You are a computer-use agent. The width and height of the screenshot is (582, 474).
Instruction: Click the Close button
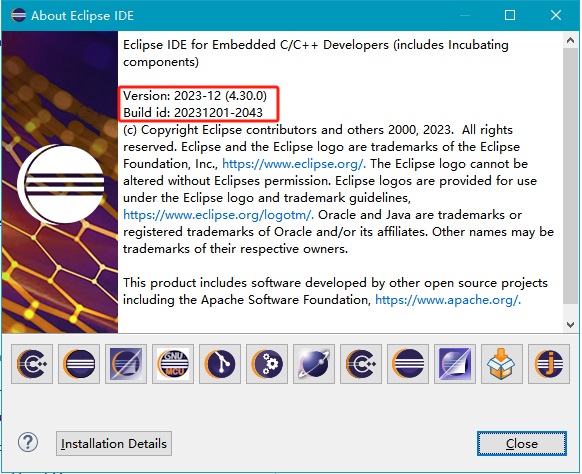pos(521,444)
